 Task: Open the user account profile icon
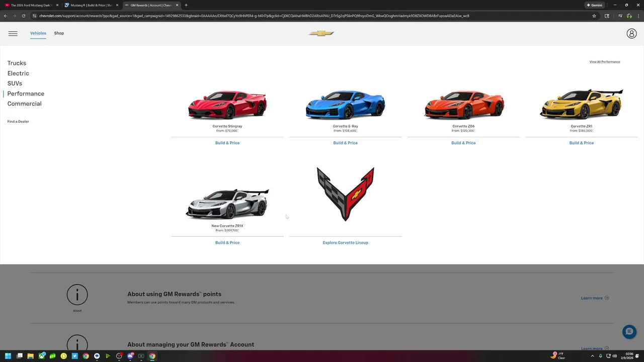click(x=631, y=33)
